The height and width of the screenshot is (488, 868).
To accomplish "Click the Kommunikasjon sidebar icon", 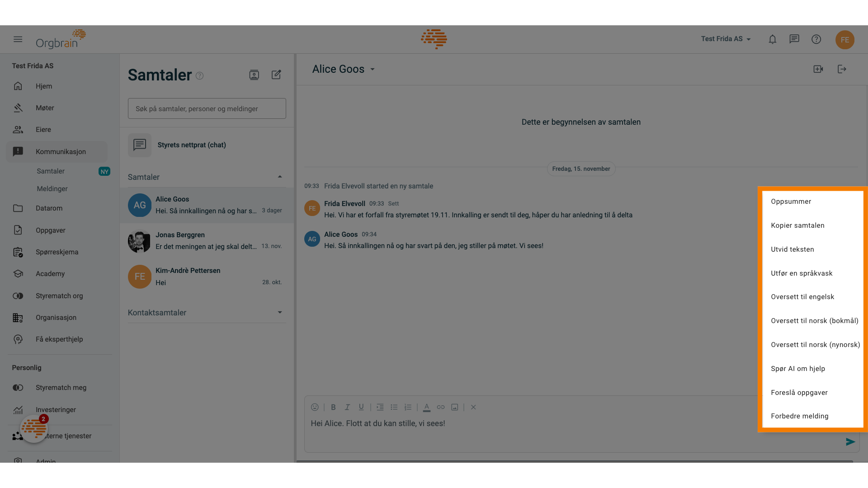I will pyautogui.click(x=17, y=151).
